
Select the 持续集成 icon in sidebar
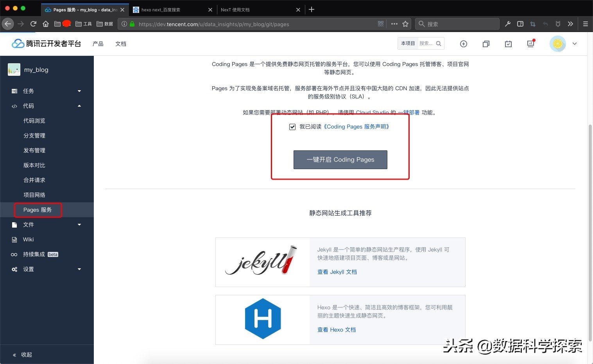tap(14, 254)
